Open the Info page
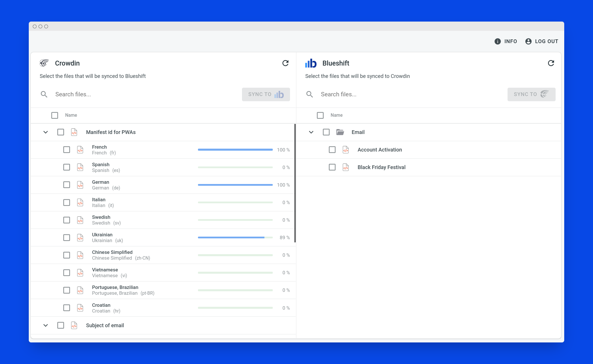 [x=506, y=41]
